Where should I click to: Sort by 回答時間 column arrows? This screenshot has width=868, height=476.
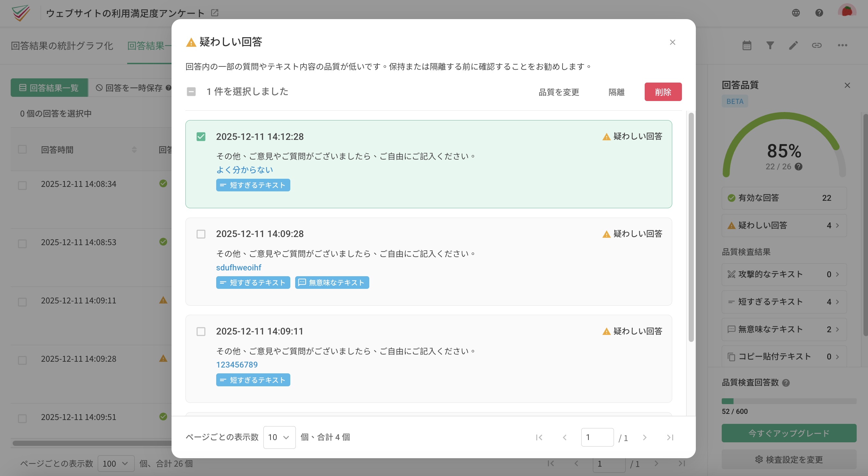(x=134, y=150)
